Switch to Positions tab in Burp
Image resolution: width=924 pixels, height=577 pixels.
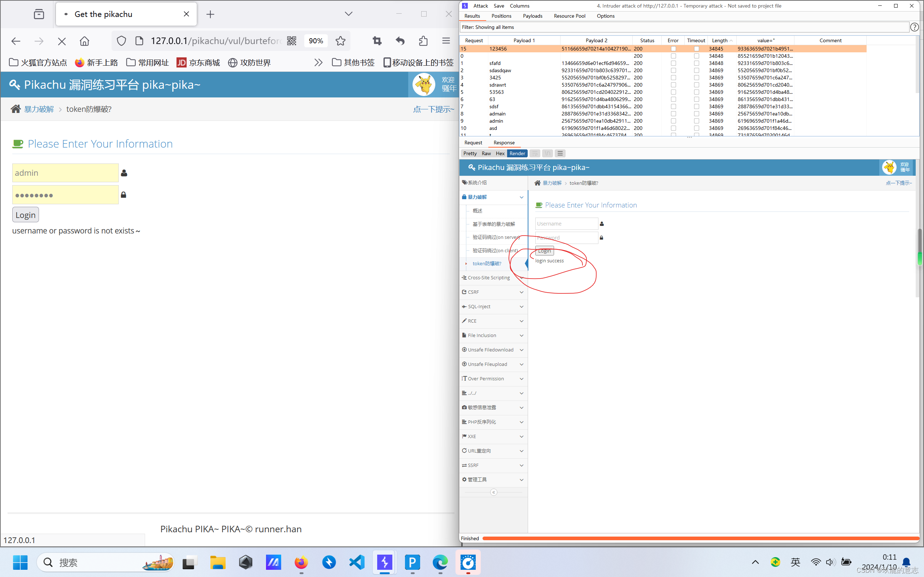pos(501,16)
